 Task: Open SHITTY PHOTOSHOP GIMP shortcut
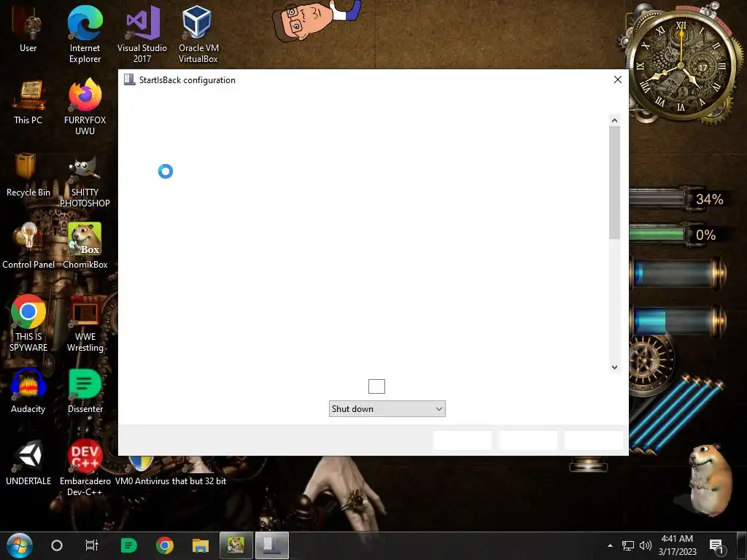click(85, 181)
